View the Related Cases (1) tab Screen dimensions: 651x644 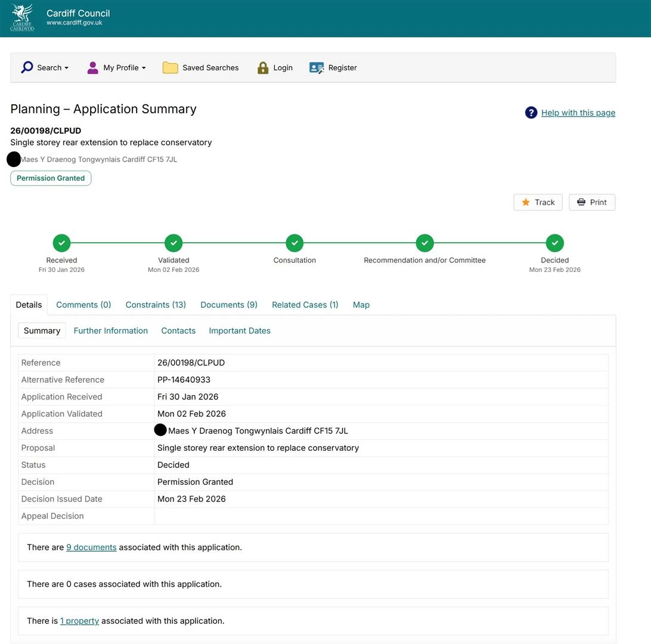pyautogui.click(x=305, y=305)
